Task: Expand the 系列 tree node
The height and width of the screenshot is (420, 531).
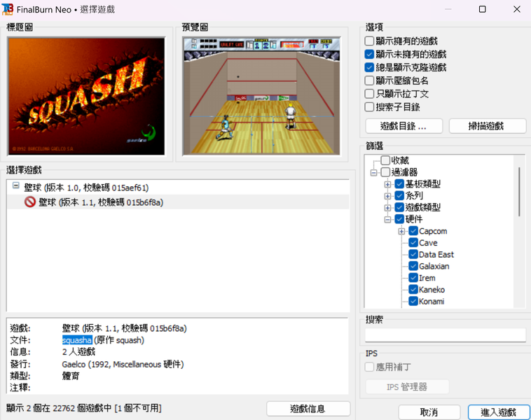Action: coord(388,196)
